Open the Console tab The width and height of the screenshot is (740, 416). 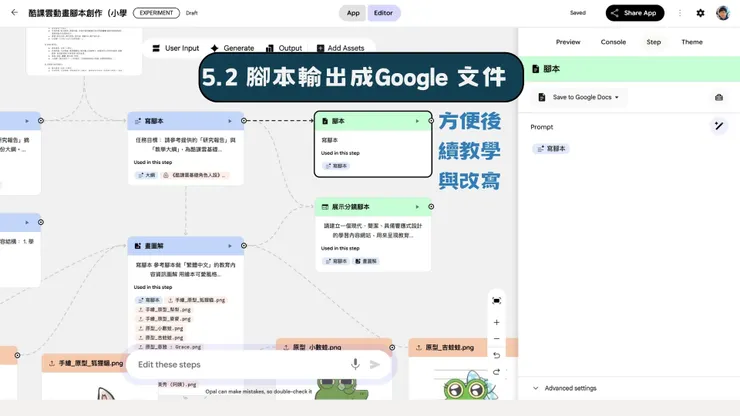point(613,42)
